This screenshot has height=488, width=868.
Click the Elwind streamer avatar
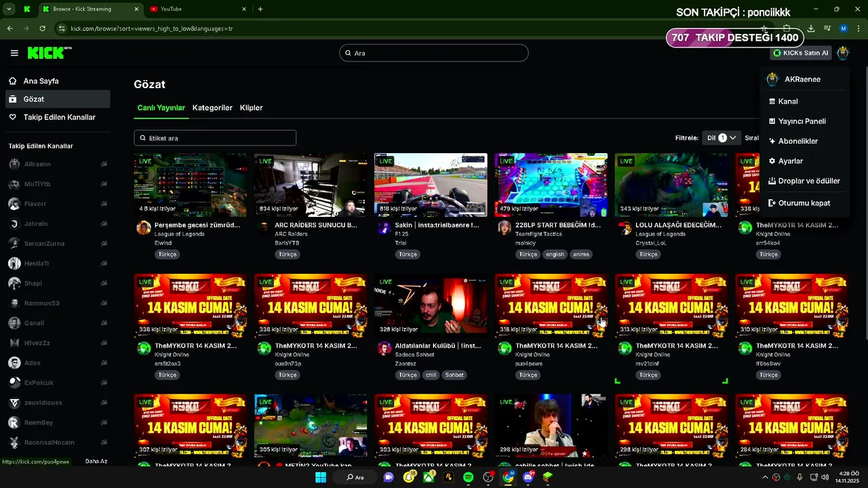(x=144, y=228)
